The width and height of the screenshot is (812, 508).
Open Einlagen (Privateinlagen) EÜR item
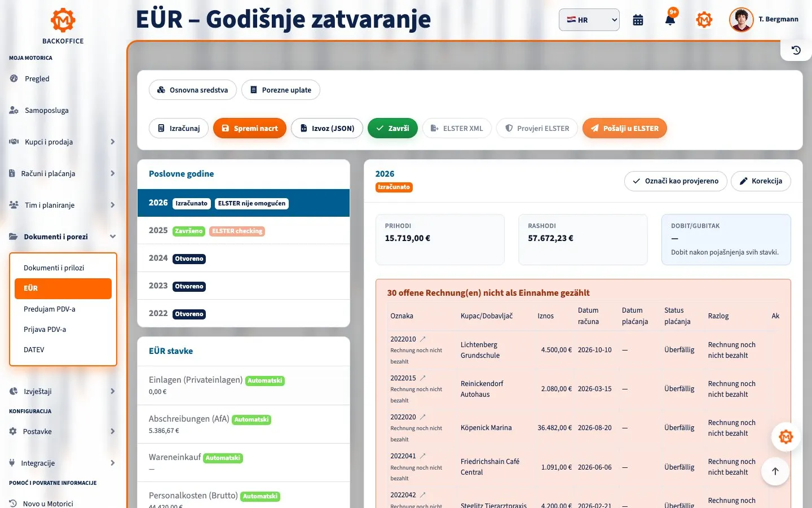(x=244, y=386)
